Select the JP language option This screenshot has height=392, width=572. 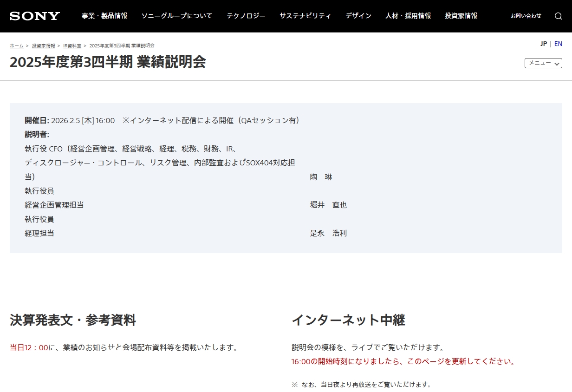(543, 44)
